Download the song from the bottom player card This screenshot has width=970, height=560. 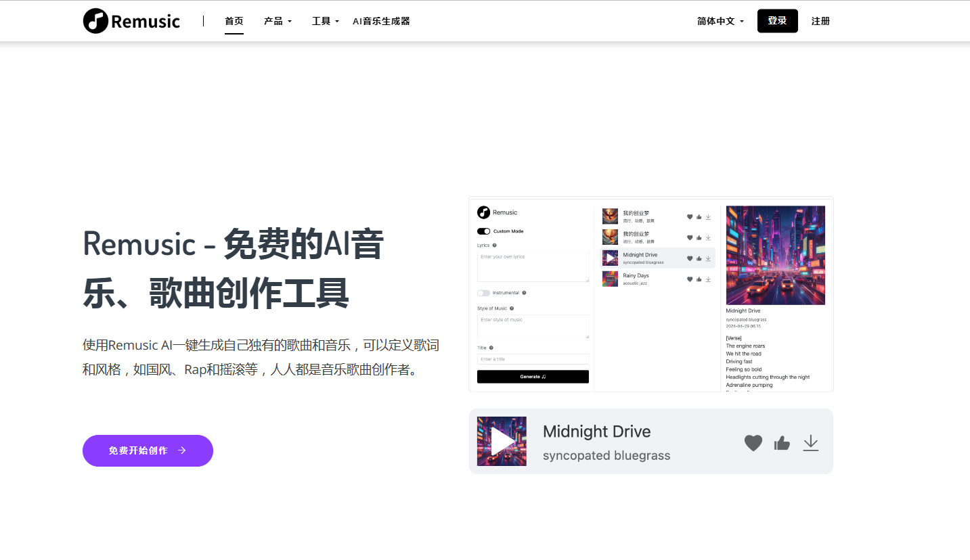pos(811,443)
